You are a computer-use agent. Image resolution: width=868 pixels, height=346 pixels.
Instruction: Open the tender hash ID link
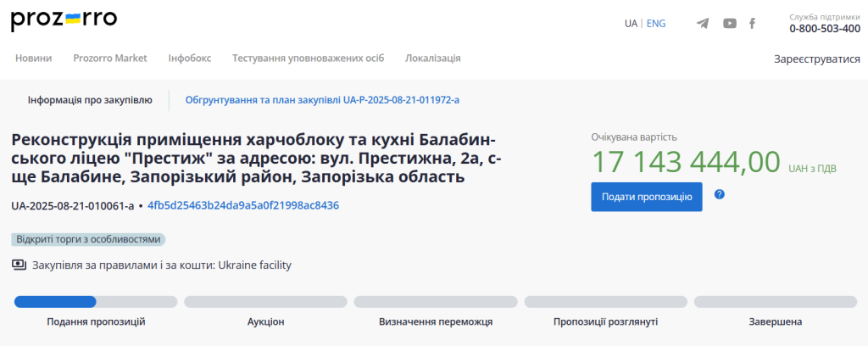(x=243, y=205)
